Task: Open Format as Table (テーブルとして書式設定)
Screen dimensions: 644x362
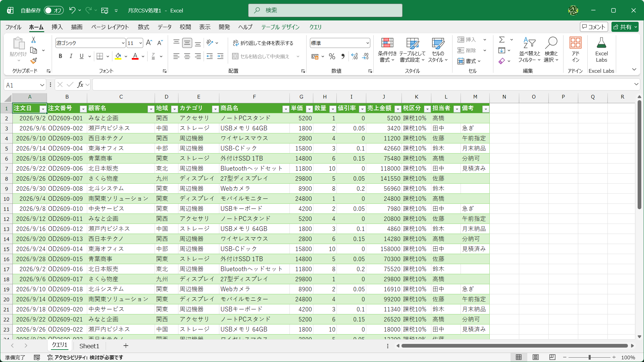Action: pos(412,50)
